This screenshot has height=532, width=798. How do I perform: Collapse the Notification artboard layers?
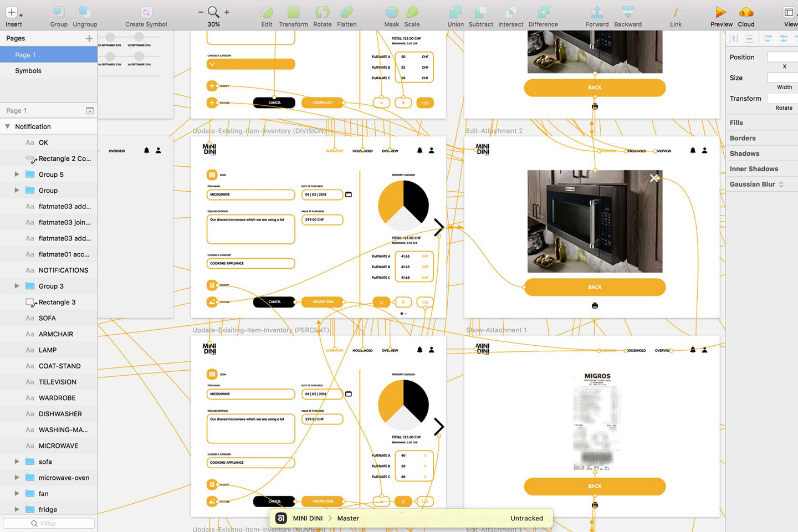8,126
